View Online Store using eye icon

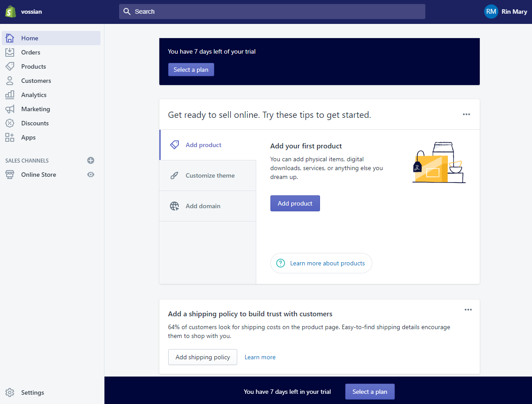[91, 175]
